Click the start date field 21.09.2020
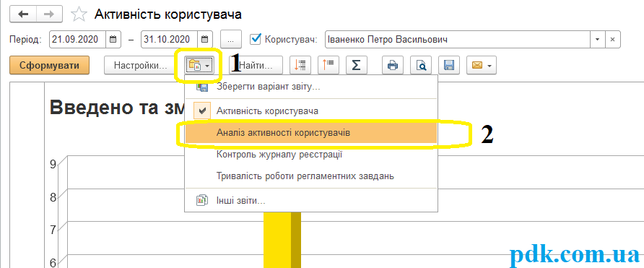The width and height of the screenshot is (644, 268). [78, 40]
